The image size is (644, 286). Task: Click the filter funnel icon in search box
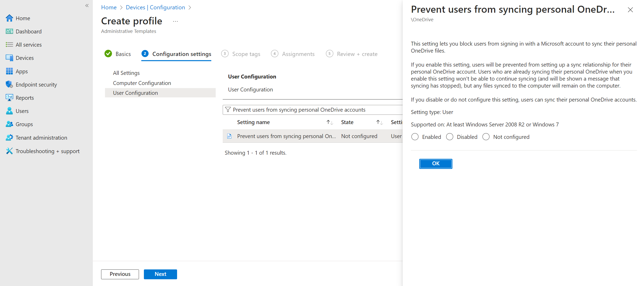coord(228,110)
